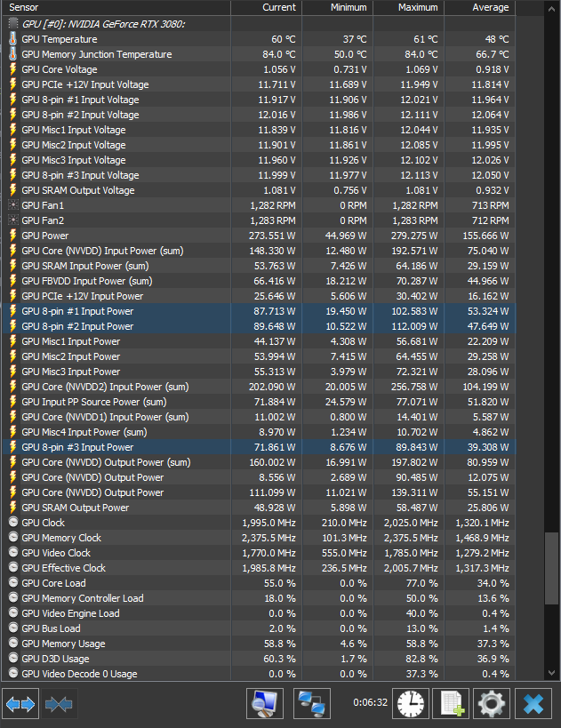Click the Sensor column header
The width and height of the screenshot is (561, 728).
coord(116,7)
